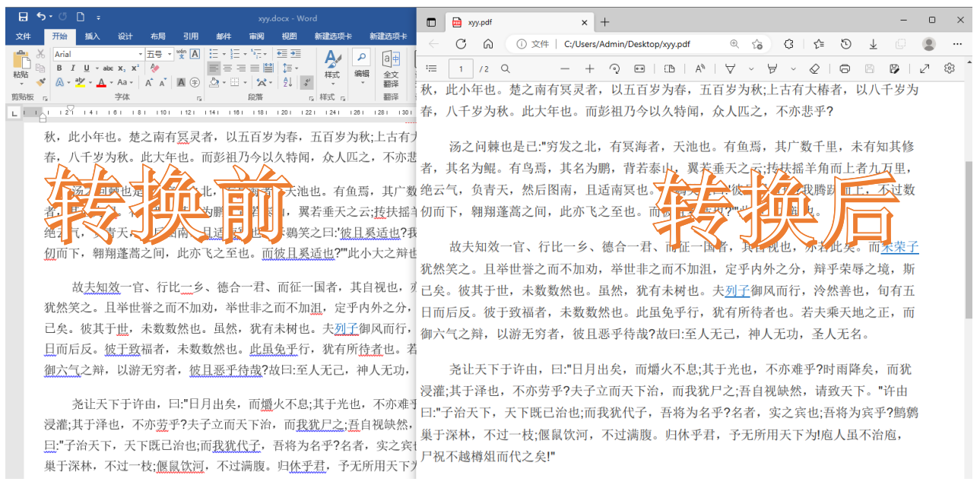The image size is (980, 488).
Task: Rotate the PDF page
Action: [614, 68]
